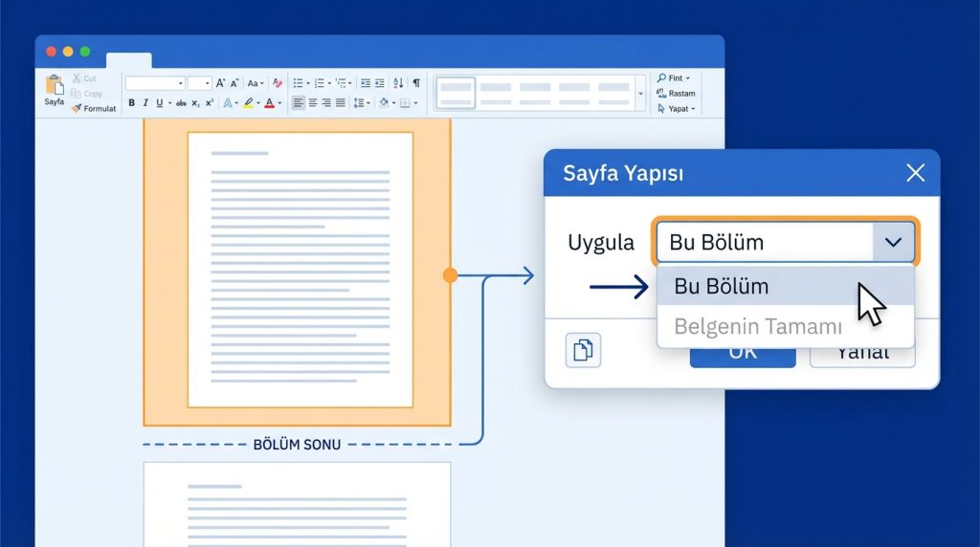The height and width of the screenshot is (547, 980).
Task: Show or hide paragraph marks (pilcrow)
Action: 416,83
